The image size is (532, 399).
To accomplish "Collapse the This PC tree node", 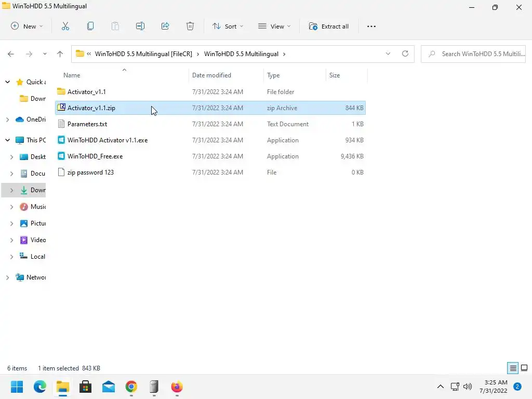I will click(x=7, y=140).
